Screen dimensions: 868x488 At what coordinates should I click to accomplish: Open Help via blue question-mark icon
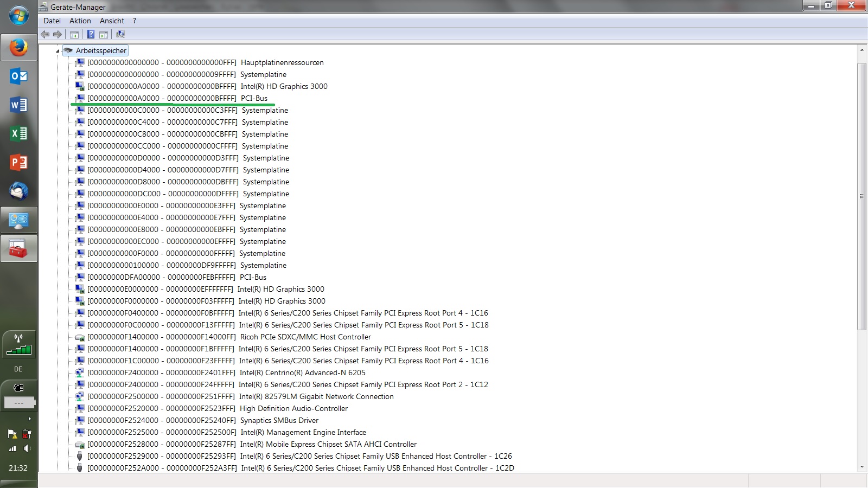pyautogui.click(x=91, y=34)
